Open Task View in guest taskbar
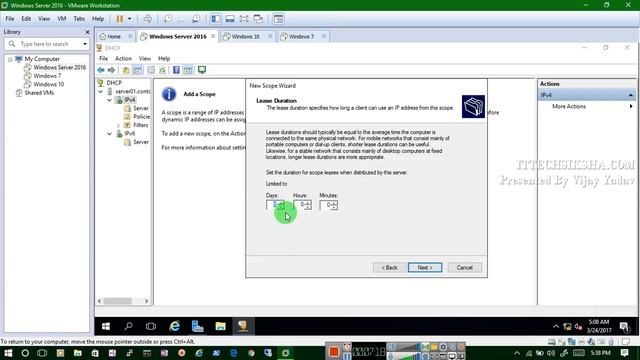640x360 pixels. click(x=151, y=326)
